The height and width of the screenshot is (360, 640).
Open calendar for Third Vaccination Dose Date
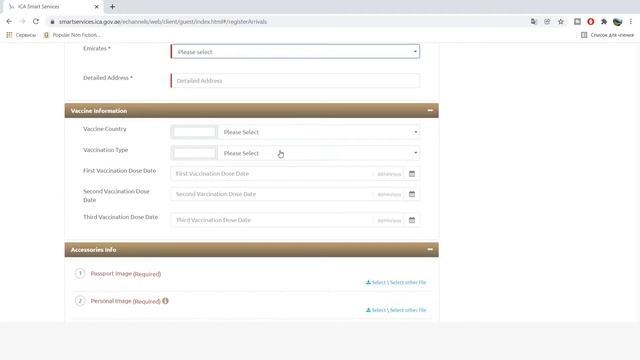(412, 220)
